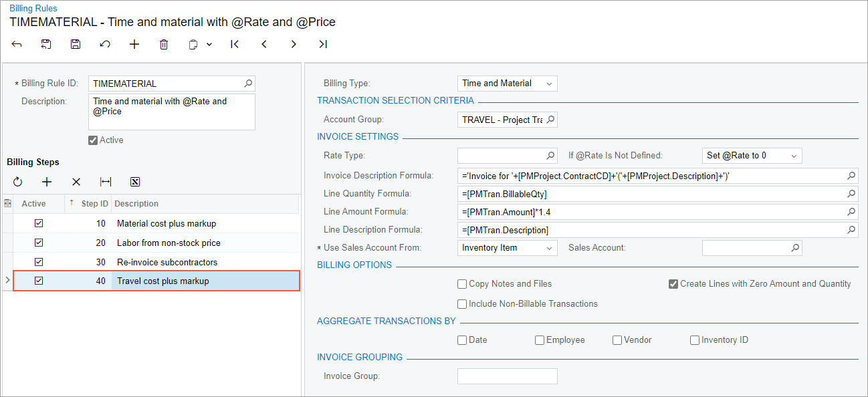Open Line Amount Formula lookup
Viewport: 868px width, 397px height.
[851, 212]
